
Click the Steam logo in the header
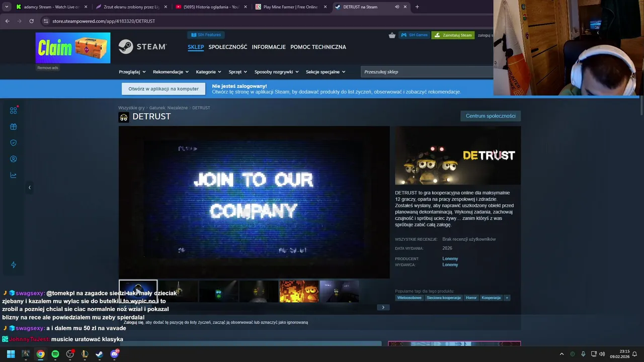coord(142,47)
